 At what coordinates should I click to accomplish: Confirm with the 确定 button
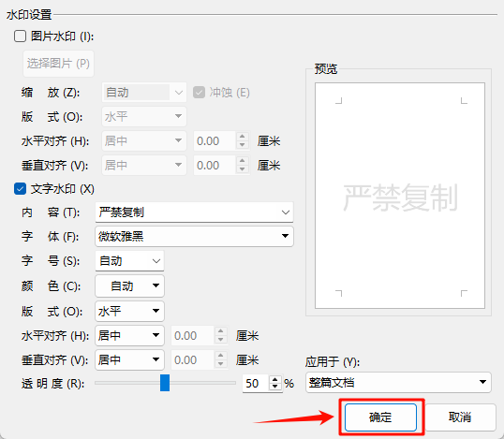tap(380, 417)
